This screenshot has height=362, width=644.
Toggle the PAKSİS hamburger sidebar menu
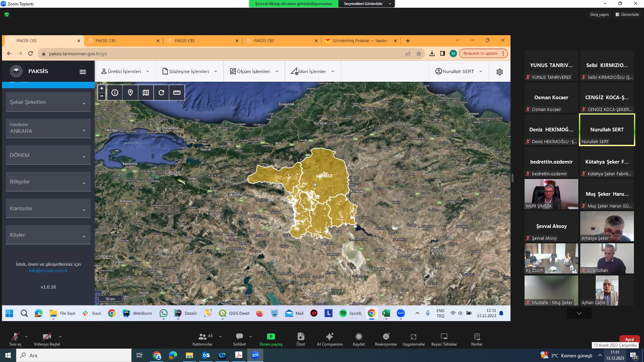pos(83,72)
